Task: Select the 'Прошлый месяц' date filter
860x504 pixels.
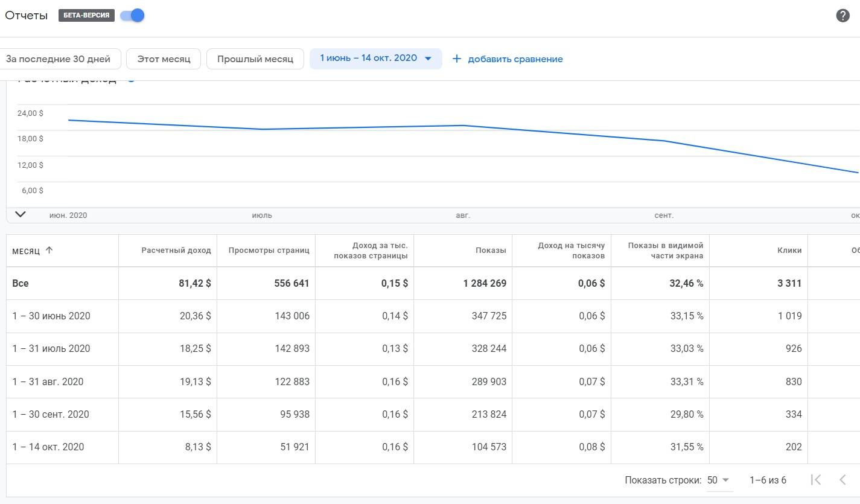Action: [x=255, y=59]
